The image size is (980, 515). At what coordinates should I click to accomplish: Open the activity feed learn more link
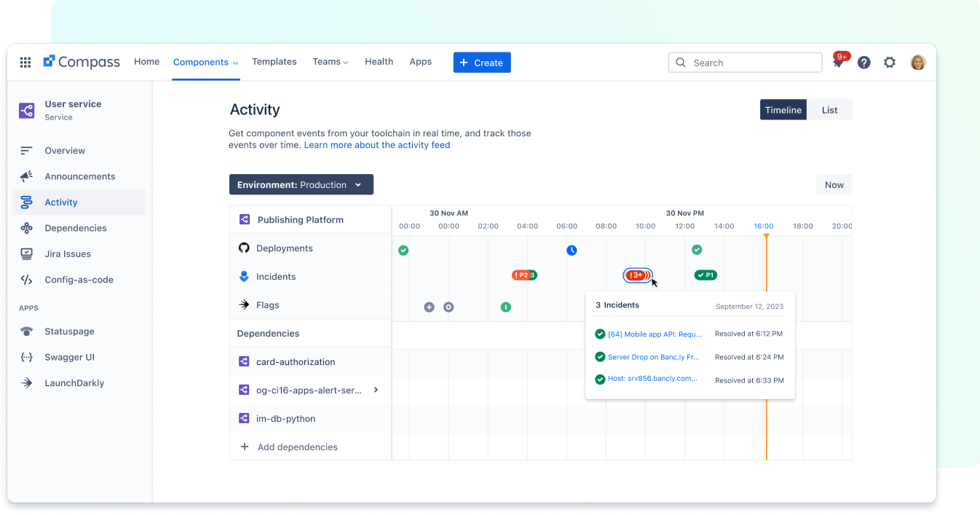click(x=376, y=145)
